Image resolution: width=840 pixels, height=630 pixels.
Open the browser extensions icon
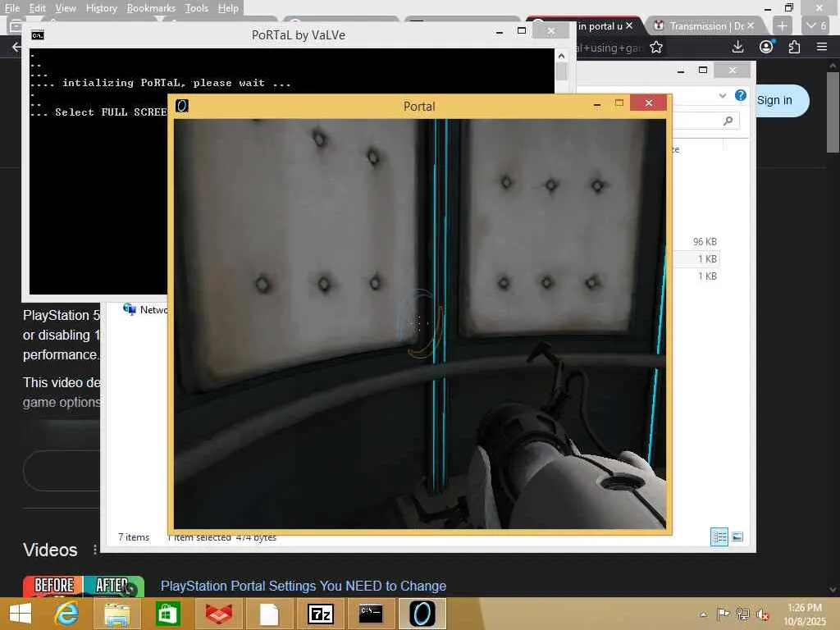click(x=794, y=47)
